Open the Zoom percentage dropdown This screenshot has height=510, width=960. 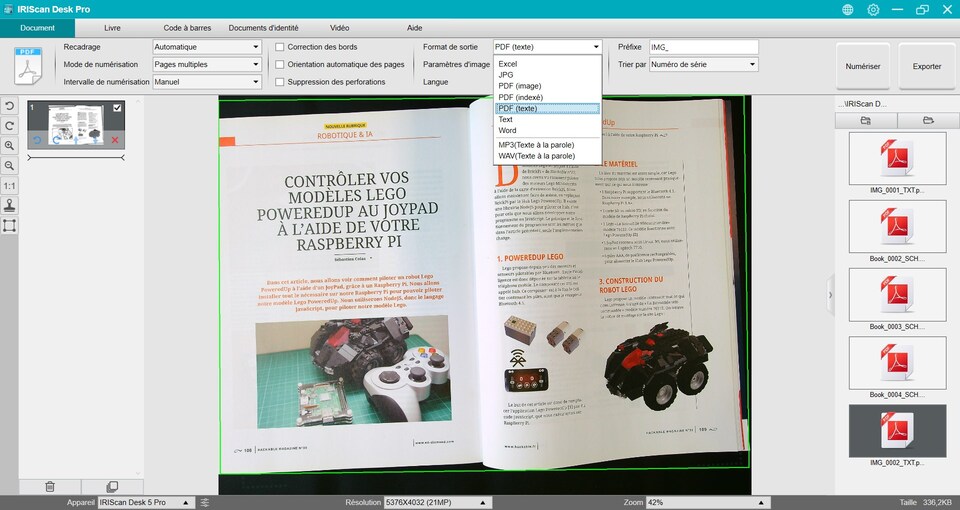(708, 502)
